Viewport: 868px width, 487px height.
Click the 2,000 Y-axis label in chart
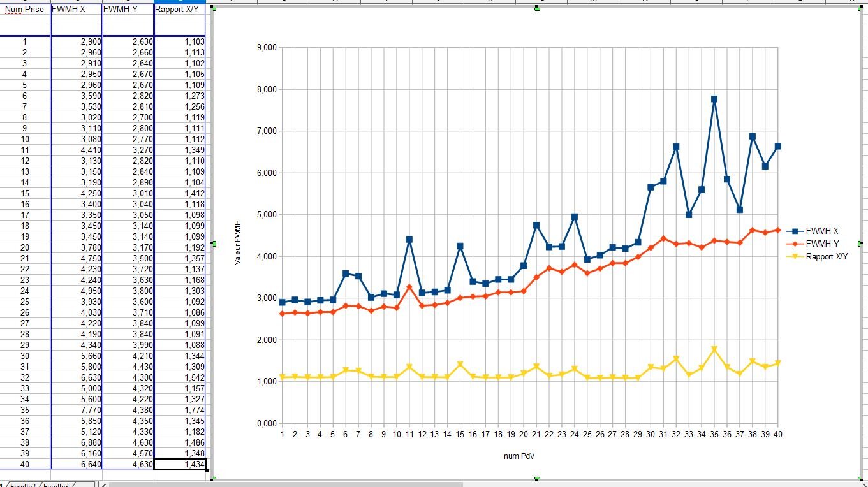(265, 340)
